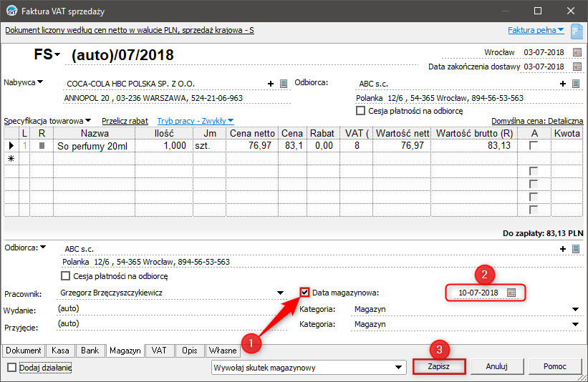Maximize the Faktura VAT sprzedaży window
The image size is (588, 382).
[538, 11]
